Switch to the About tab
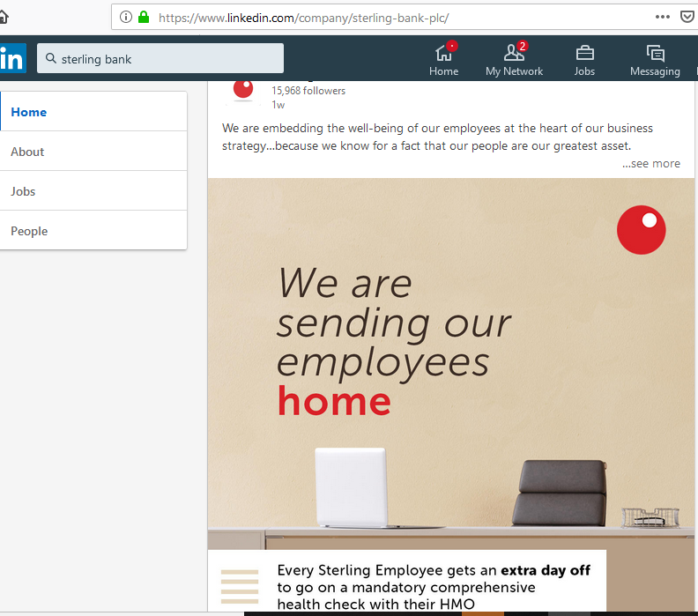 [x=93, y=152]
